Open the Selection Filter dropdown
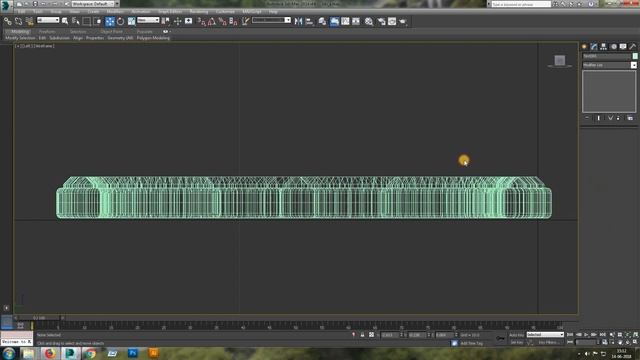 tap(48, 20)
